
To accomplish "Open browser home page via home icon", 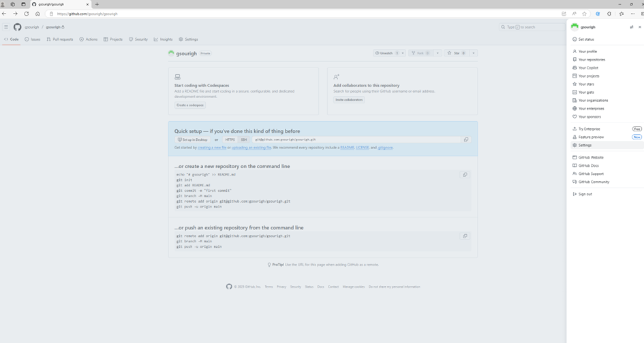I will tap(37, 14).
